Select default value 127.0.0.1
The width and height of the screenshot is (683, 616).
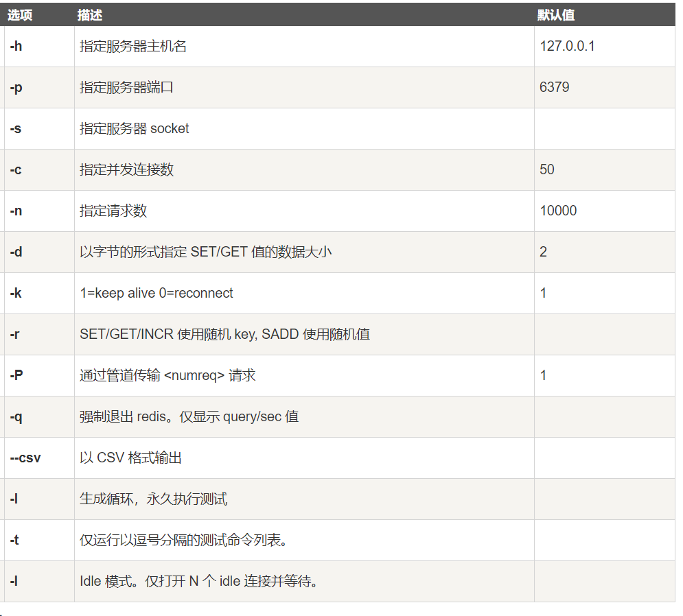(x=567, y=46)
